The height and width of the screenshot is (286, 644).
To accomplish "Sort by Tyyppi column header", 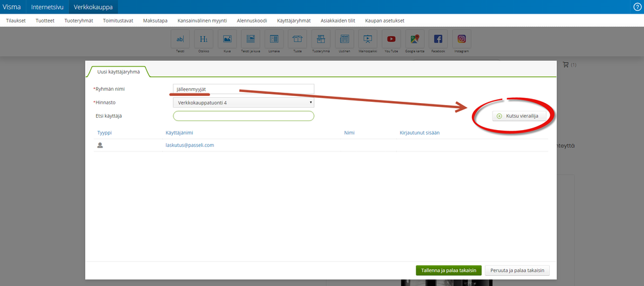I will pos(104,133).
